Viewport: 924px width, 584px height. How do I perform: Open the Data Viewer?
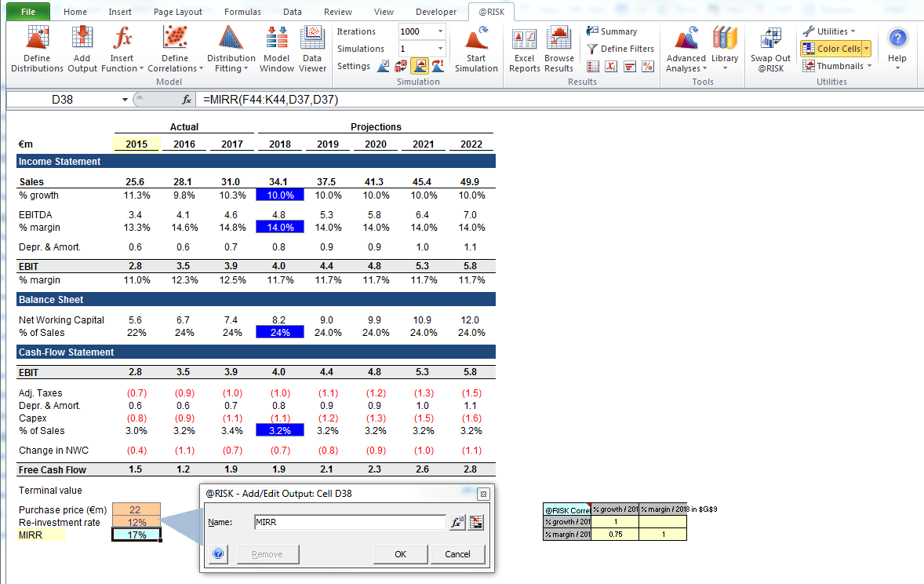312,49
